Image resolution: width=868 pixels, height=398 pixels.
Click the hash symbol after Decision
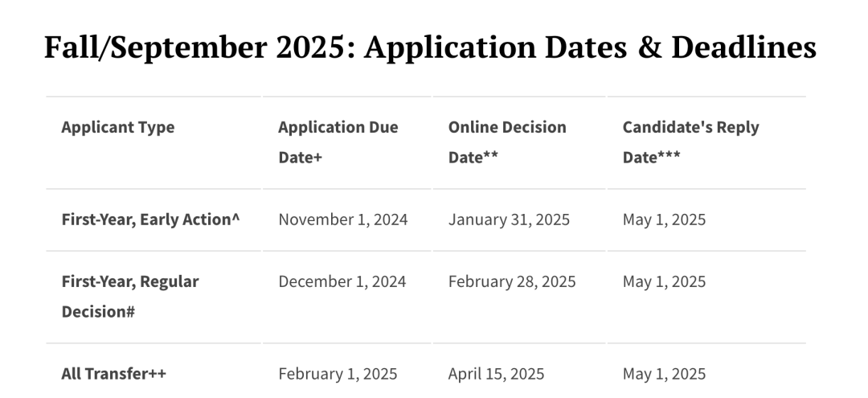(x=130, y=312)
